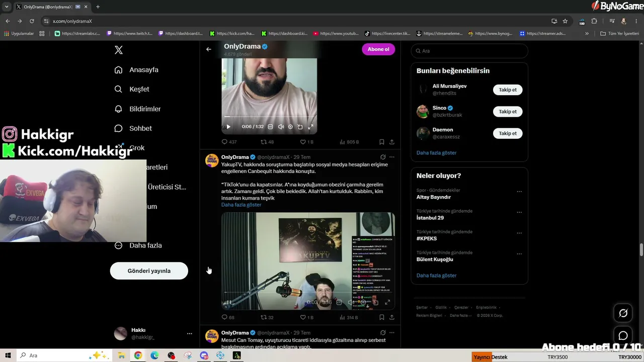Image resolution: width=644 pixels, height=362 pixels.
Task: Open Microsoft Edge from taskbar
Action: pos(154,355)
